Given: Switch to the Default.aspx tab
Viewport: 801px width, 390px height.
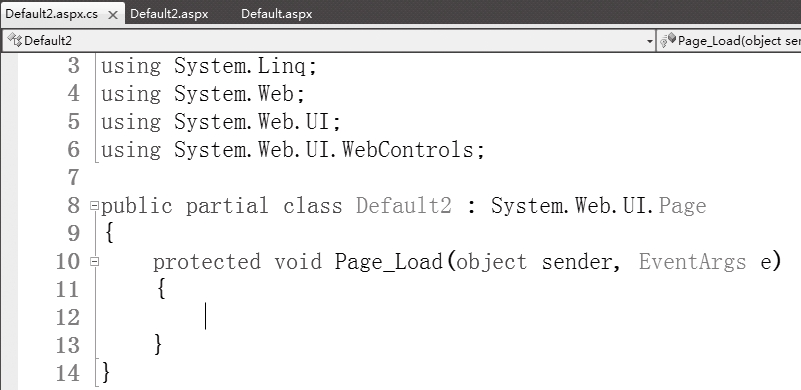Looking at the screenshot, I should pyautogui.click(x=276, y=14).
